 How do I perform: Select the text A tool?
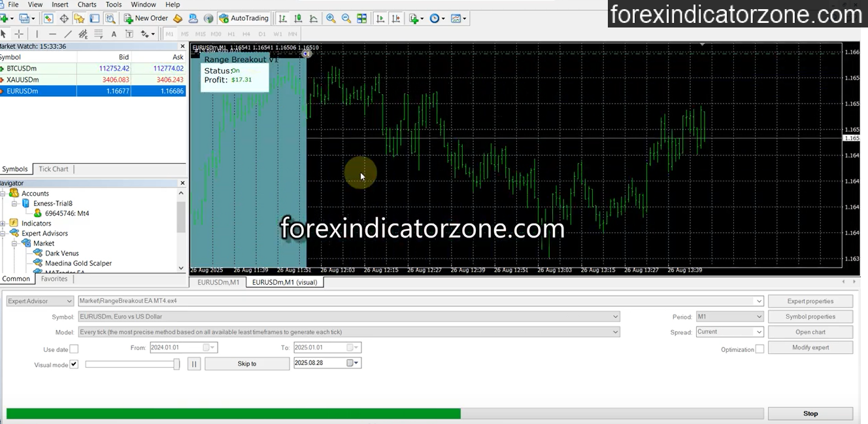tap(114, 33)
